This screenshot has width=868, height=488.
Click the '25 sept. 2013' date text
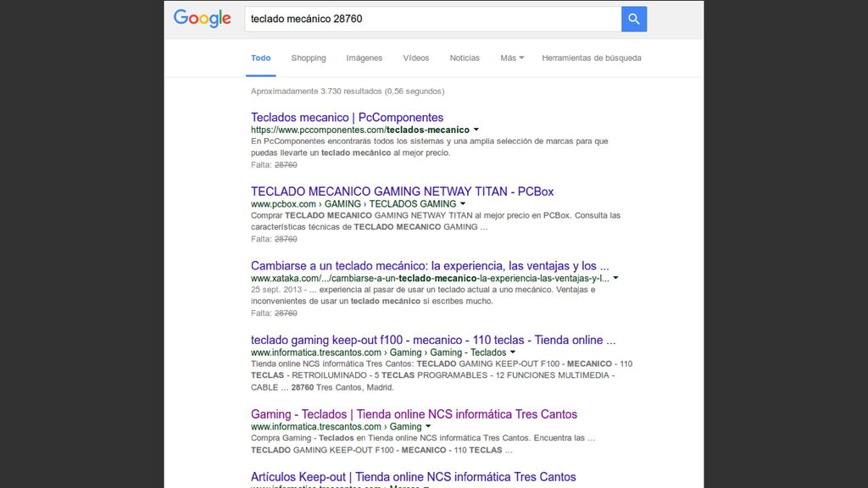pyautogui.click(x=276, y=290)
